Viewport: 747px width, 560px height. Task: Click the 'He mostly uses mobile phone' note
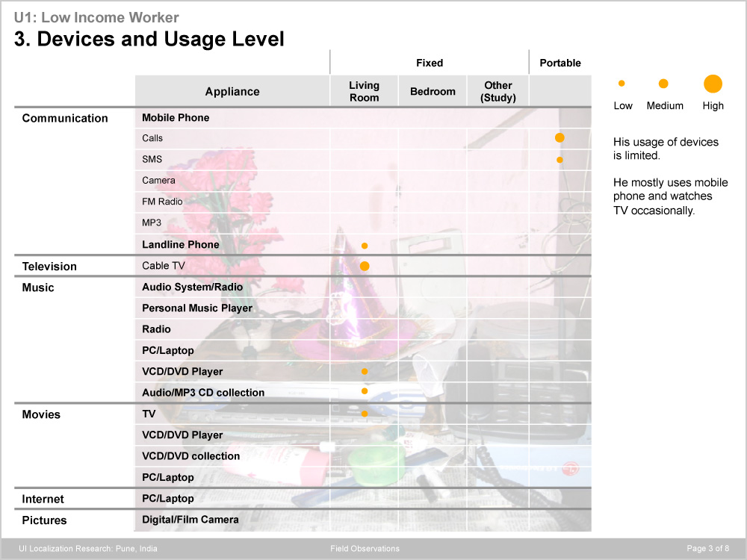pyautogui.click(x=670, y=196)
